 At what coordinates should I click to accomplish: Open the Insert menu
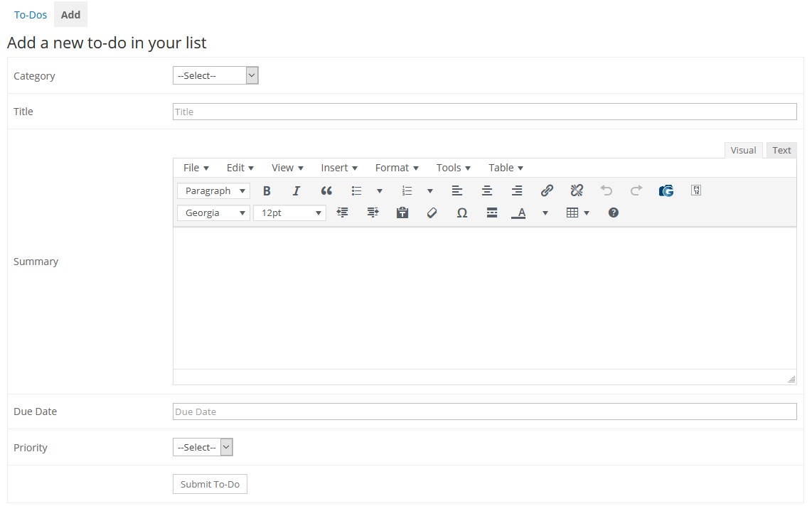(339, 168)
